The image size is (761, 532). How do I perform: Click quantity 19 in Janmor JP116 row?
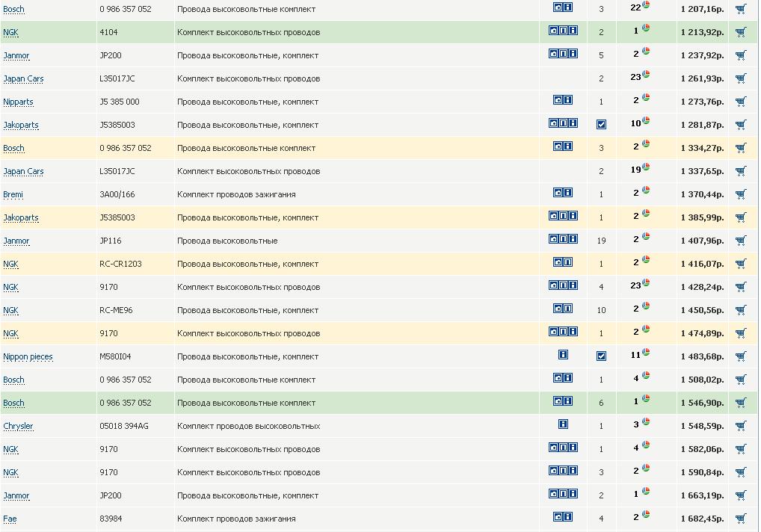[601, 241]
